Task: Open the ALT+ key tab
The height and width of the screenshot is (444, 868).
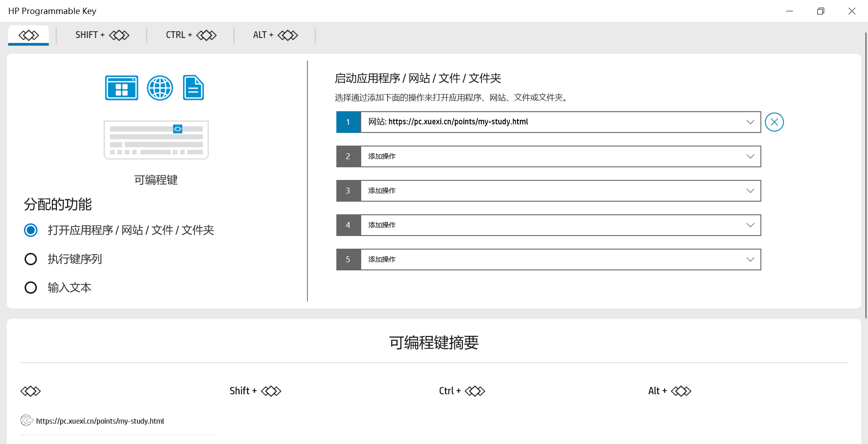Action: tap(275, 35)
